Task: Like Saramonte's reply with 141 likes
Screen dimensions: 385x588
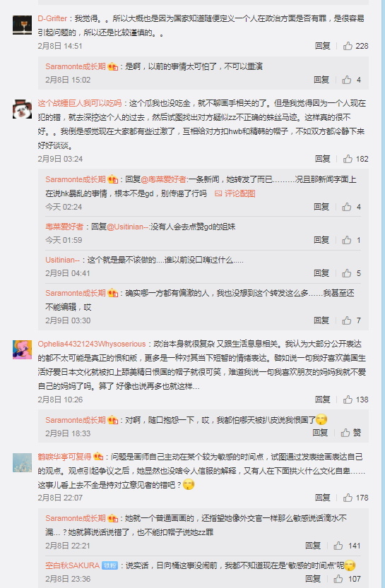Action: [347, 546]
